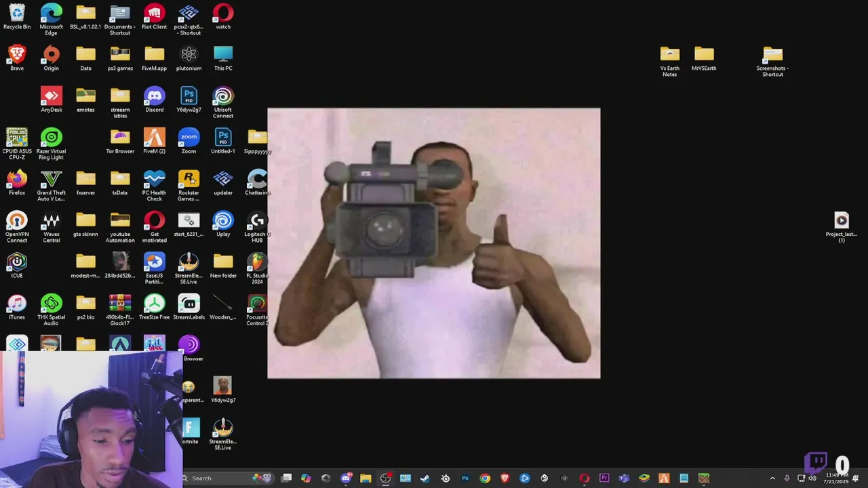Viewport: 868px width, 488px height.
Task: Open the FiveM (2) shortcut
Action: (x=154, y=140)
